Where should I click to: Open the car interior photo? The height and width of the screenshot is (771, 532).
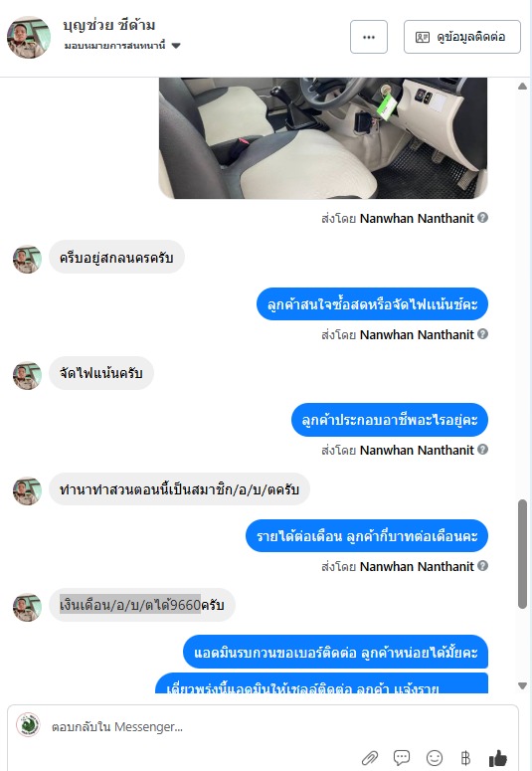pyautogui.click(x=323, y=138)
